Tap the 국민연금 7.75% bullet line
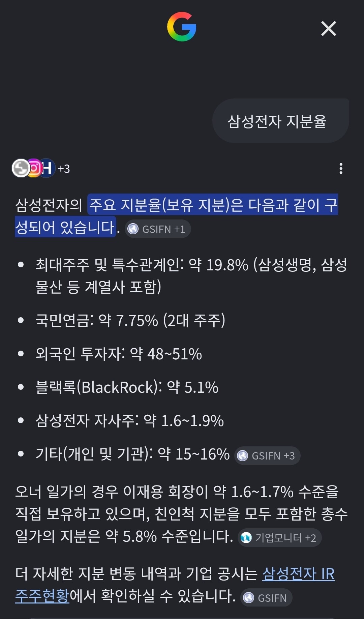364x619 pixels. coord(130,320)
